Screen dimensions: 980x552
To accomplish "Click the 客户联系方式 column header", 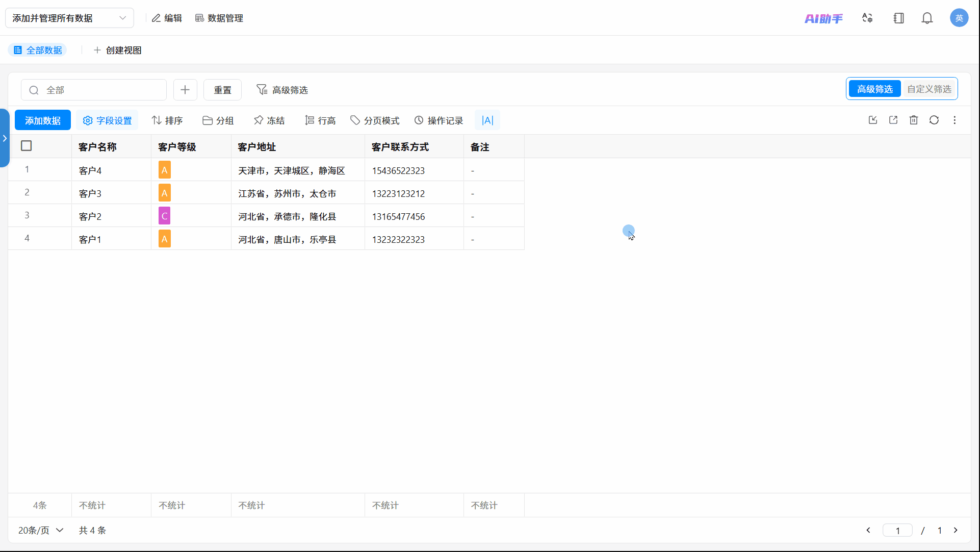I will click(x=415, y=147).
